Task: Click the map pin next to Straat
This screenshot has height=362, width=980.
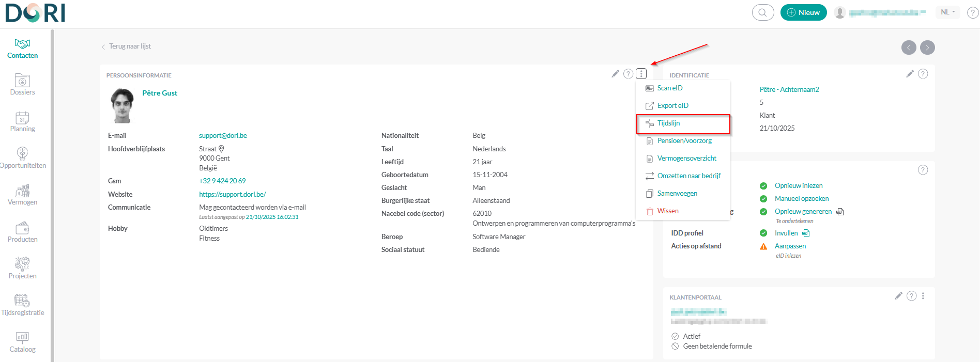Action: coord(222,149)
